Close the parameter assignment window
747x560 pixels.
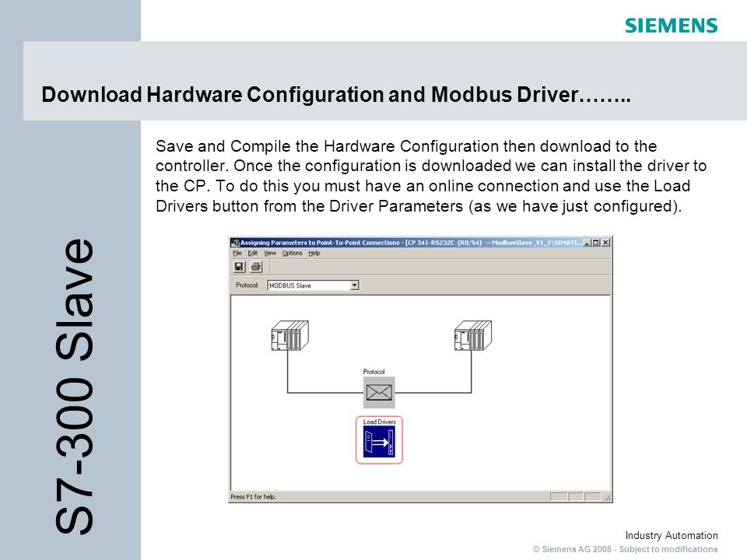pos(605,243)
